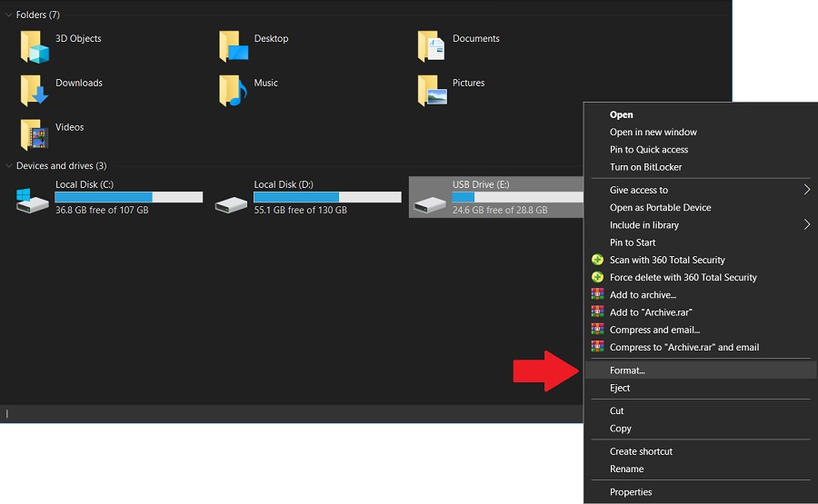Viewport: 818px width, 504px height.
Task: Click WinRAR icon beside Compress to "Archive.rar" and email
Action: 597,347
